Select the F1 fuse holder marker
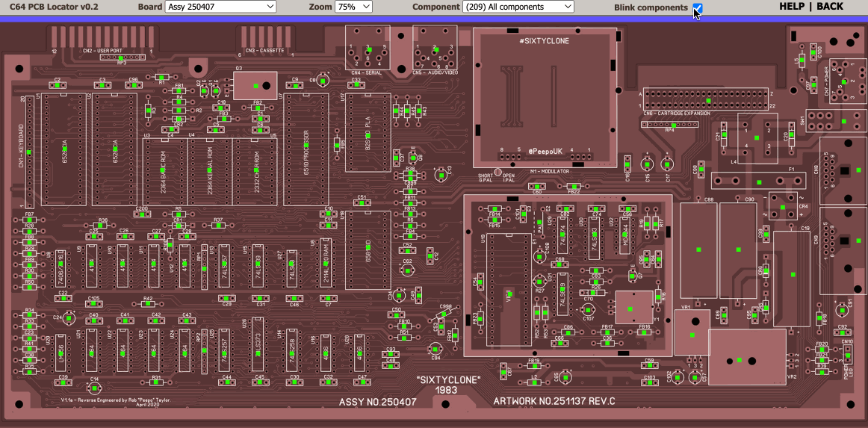This screenshot has width=868, height=428. pos(757,182)
